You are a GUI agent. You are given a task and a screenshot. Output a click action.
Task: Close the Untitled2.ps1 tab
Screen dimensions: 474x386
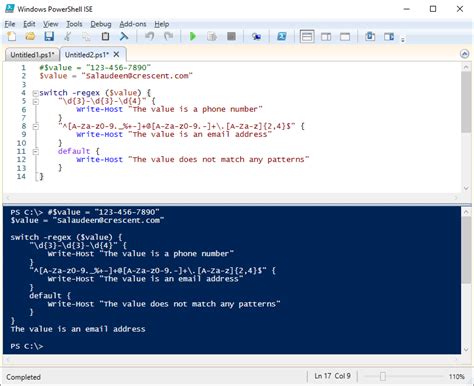coord(116,54)
